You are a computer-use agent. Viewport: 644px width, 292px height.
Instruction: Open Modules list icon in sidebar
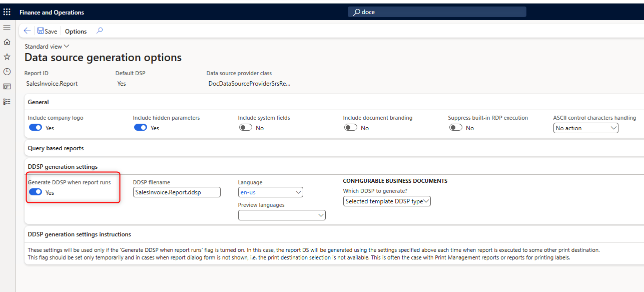pyautogui.click(x=7, y=102)
